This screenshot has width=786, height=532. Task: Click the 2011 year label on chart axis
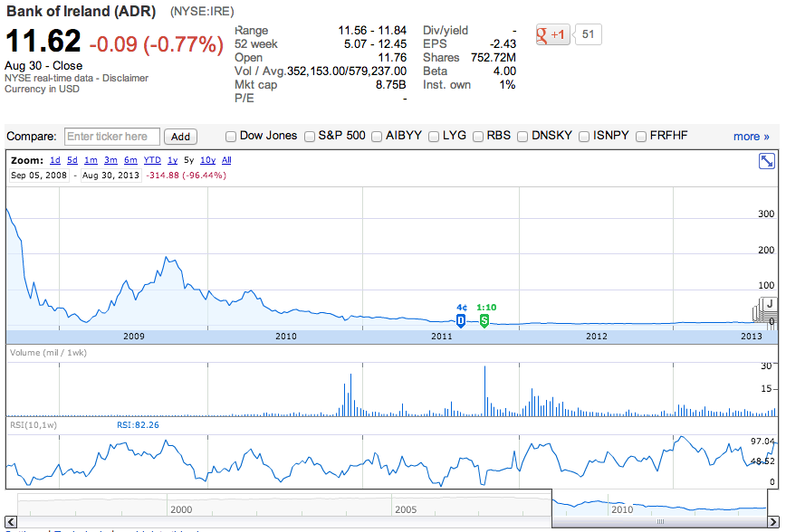pyautogui.click(x=442, y=337)
